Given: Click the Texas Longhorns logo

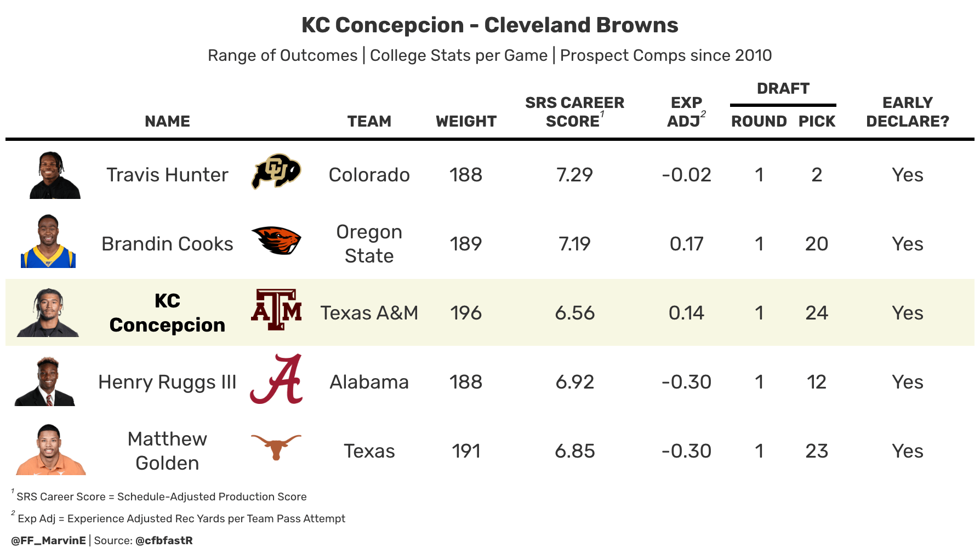Looking at the screenshot, I should point(276,447).
